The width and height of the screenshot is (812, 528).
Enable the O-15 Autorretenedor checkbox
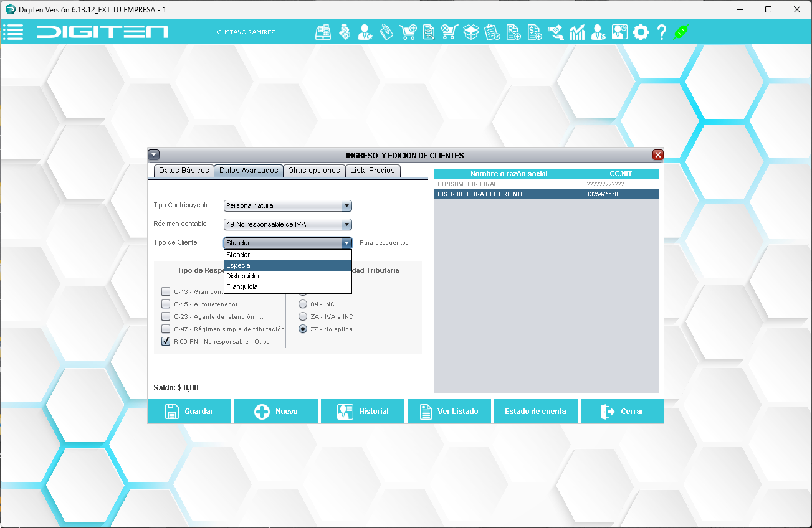[166, 304]
